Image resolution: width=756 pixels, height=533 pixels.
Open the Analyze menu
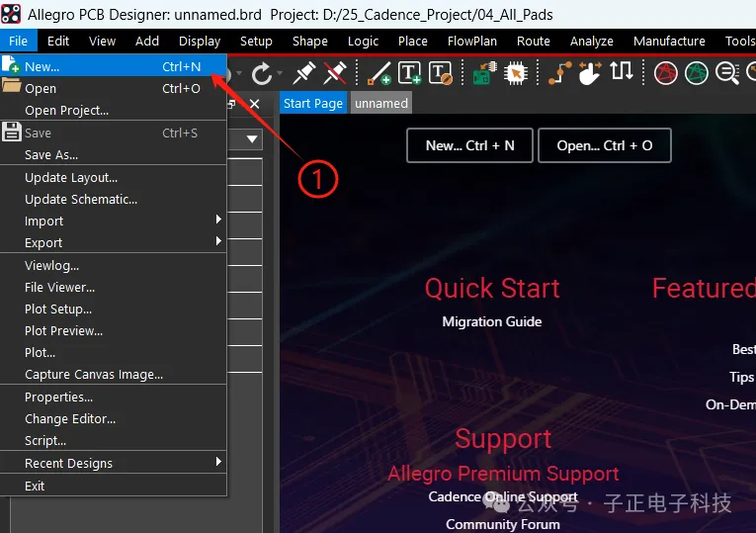pyautogui.click(x=592, y=41)
